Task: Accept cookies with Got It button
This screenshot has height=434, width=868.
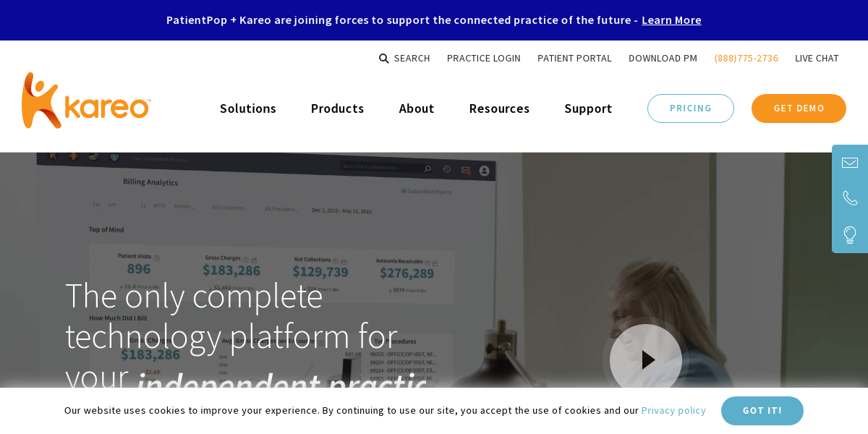Action: [x=762, y=411]
